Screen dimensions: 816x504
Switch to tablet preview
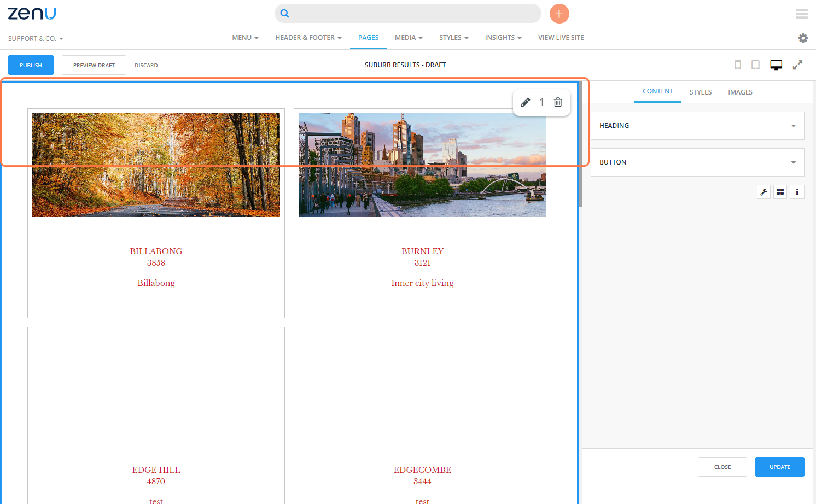755,65
